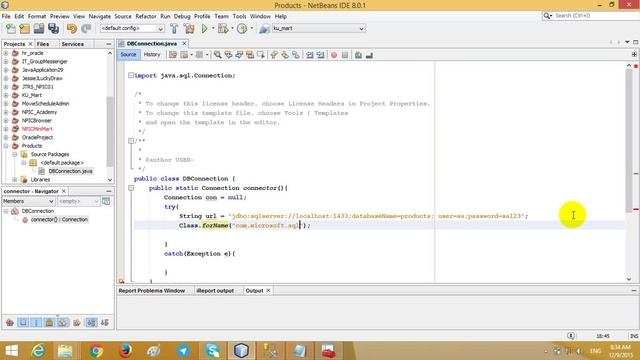Toggle Bookmark in the editor toolbar
The image size is (640, 360).
296,55
